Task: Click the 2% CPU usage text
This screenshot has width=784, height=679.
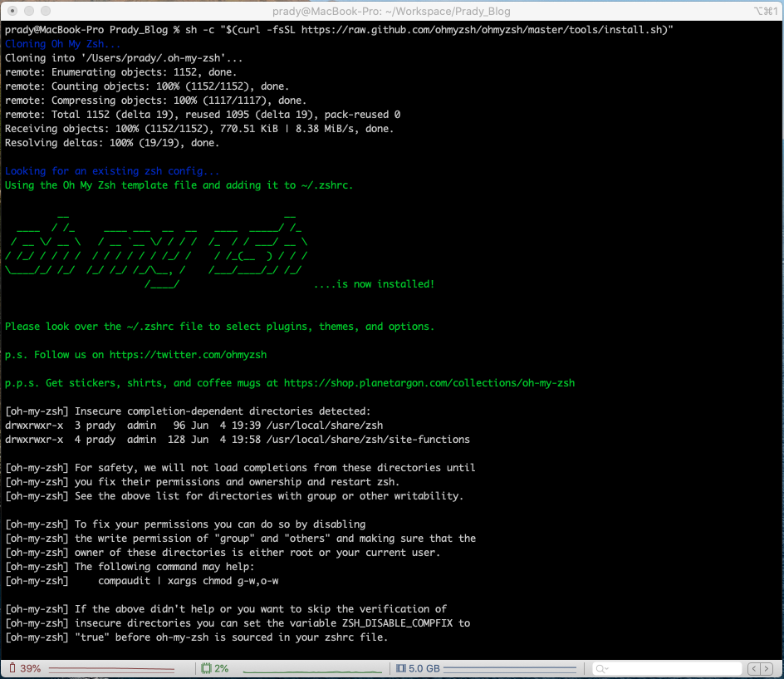Action: 221,668
